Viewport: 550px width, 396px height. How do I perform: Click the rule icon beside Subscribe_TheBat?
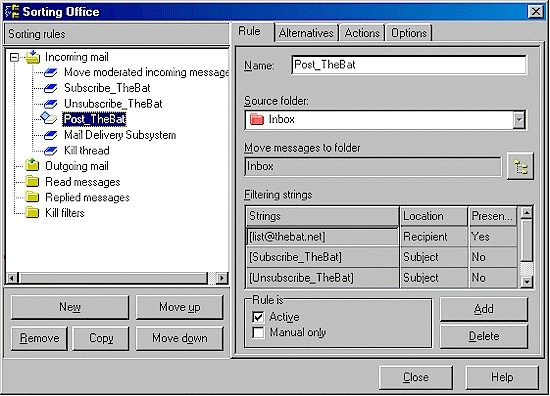coord(51,88)
